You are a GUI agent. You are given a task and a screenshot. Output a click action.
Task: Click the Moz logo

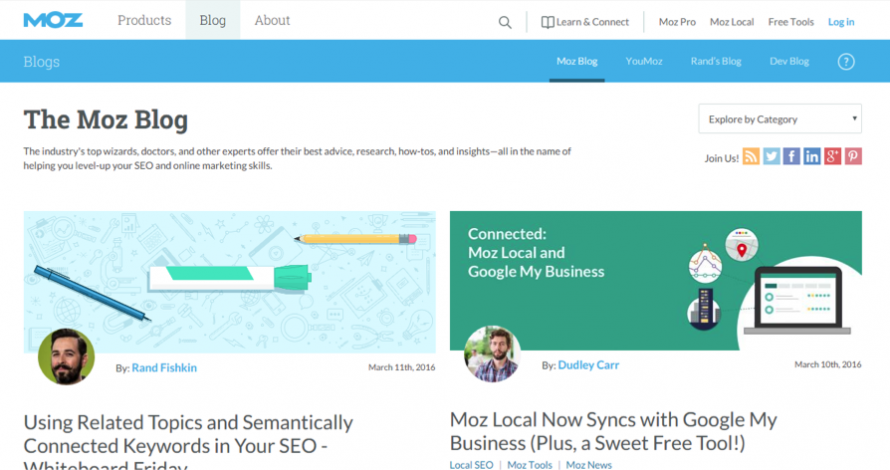[x=53, y=20]
